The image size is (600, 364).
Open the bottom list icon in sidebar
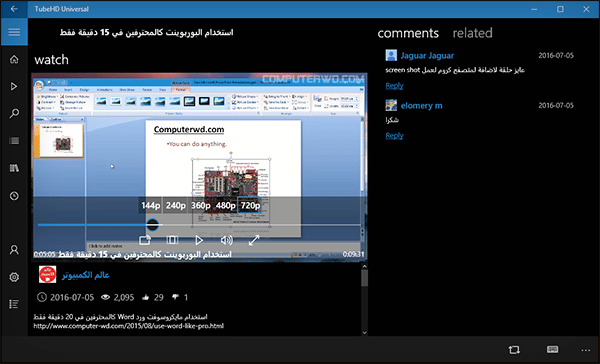point(14,304)
